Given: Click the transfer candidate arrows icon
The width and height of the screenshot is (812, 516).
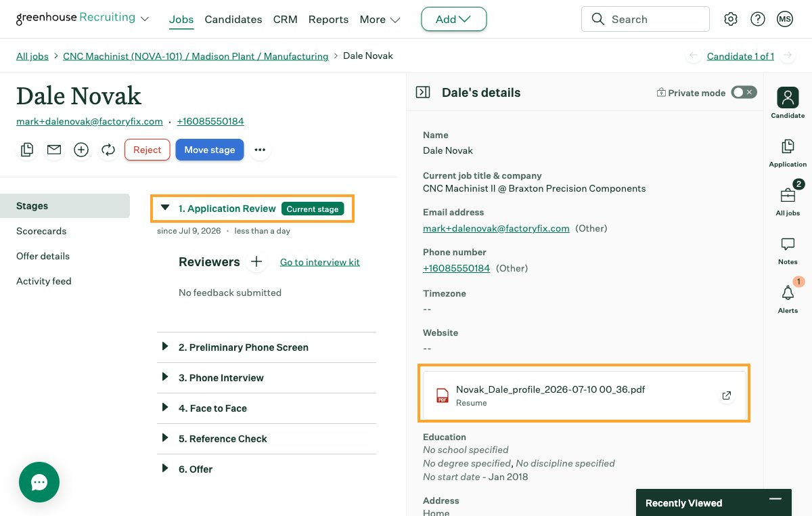Looking at the screenshot, I should coord(108,150).
